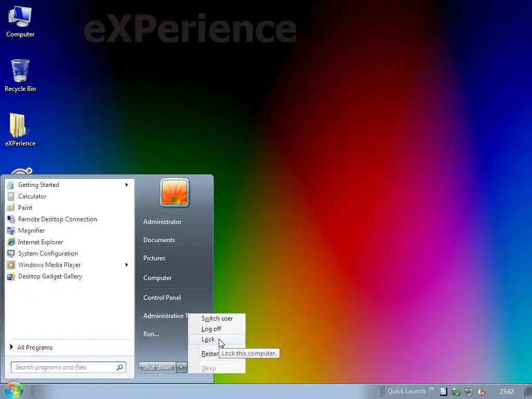Click the Remote Desktop Connection icon
Viewport: 532px width, 399px height.
coord(10,219)
